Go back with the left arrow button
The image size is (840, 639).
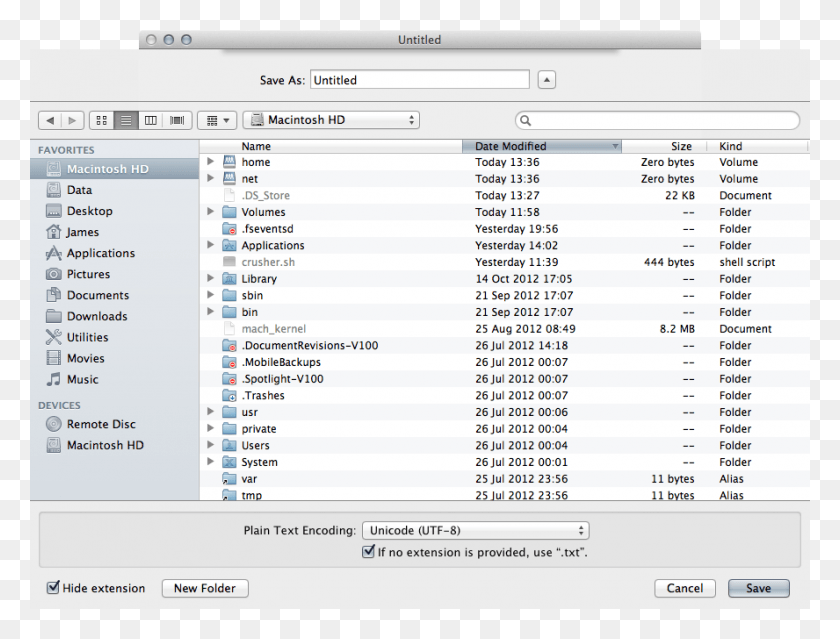click(x=50, y=120)
